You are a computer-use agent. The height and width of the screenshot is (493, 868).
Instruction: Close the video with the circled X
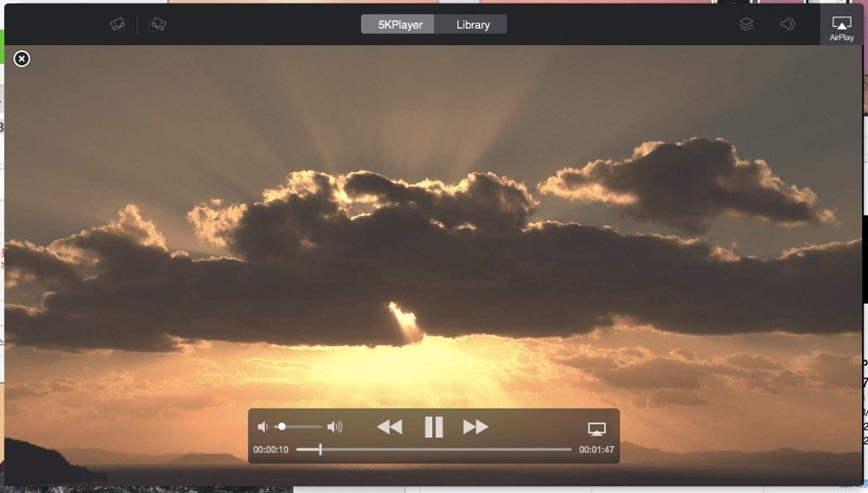[22, 58]
